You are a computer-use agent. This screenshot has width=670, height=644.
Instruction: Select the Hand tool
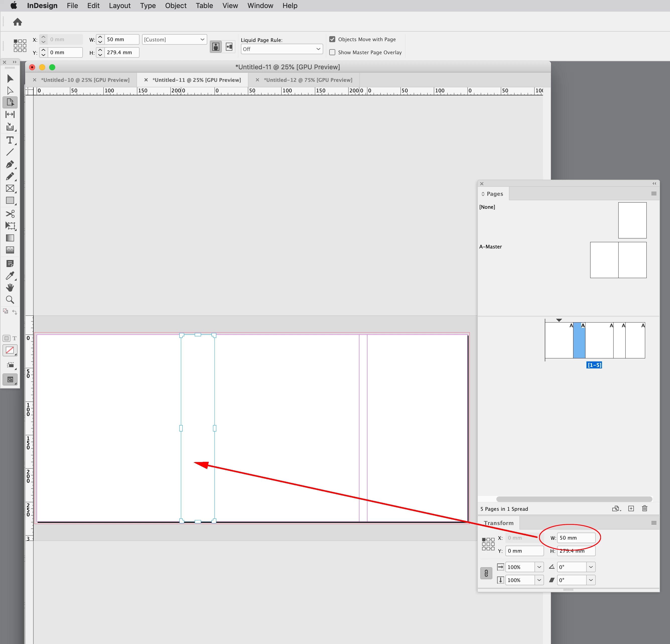(x=10, y=287)
